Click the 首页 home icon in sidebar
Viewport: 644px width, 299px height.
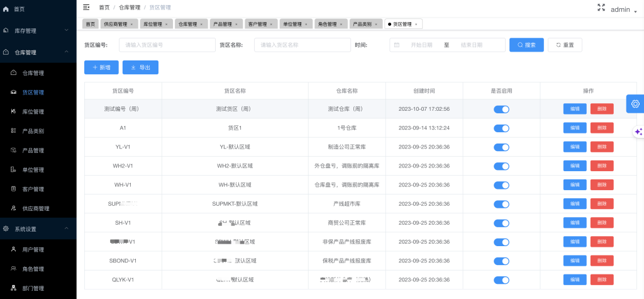click(x=6, y=9)
